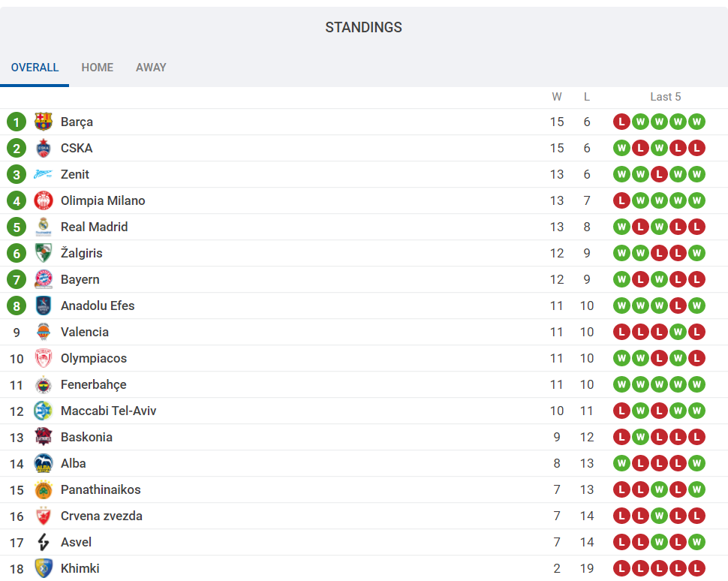Click the CSKA team crest

[44, 148]
